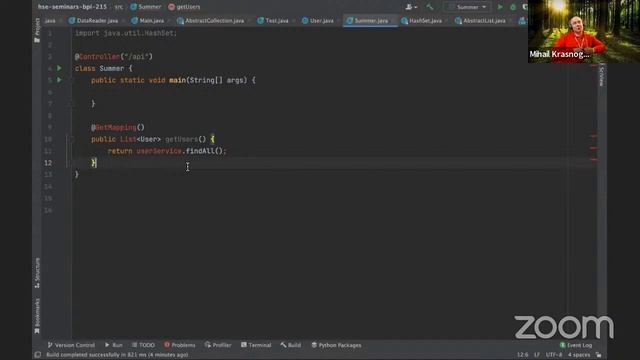Change 4 spaces indent setting

coord(579,355)
